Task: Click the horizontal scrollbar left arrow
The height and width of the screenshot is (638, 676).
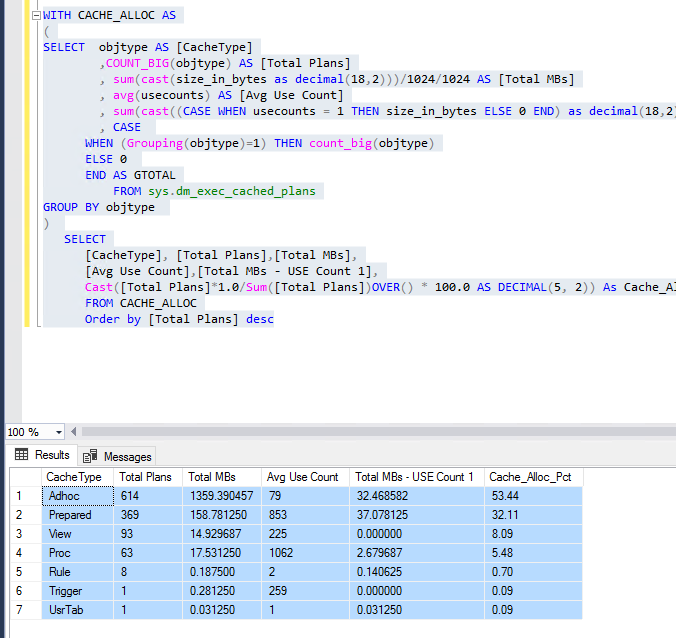Action: [x=74, y=432]
